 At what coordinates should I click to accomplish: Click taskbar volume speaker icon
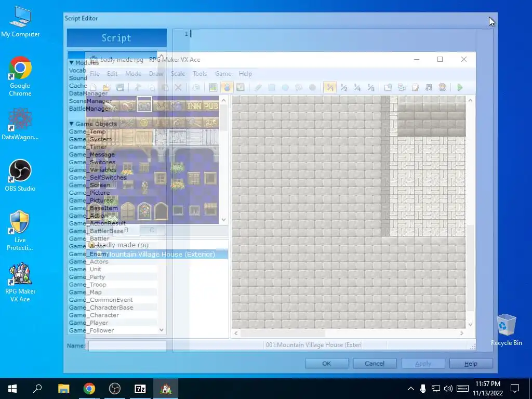[x=448, y=389]
